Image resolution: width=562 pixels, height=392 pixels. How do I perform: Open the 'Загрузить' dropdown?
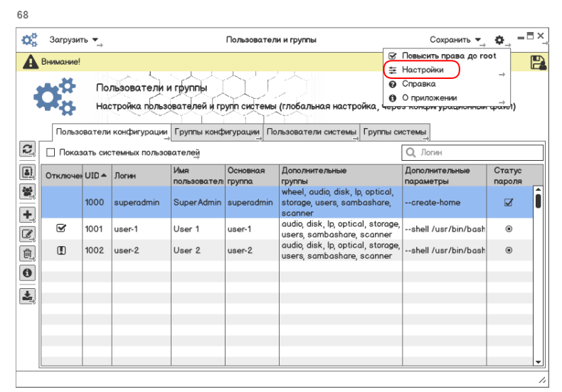[x=74, y=40]
